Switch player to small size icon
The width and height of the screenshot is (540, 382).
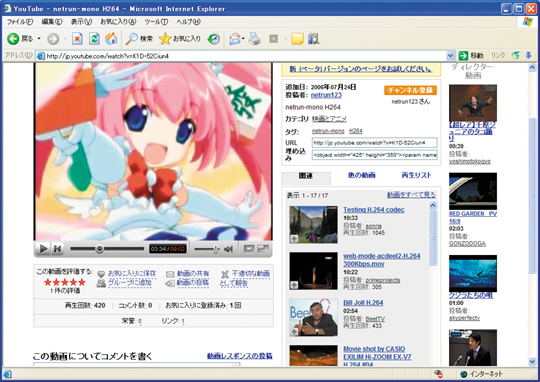click(x=249, y=248)
